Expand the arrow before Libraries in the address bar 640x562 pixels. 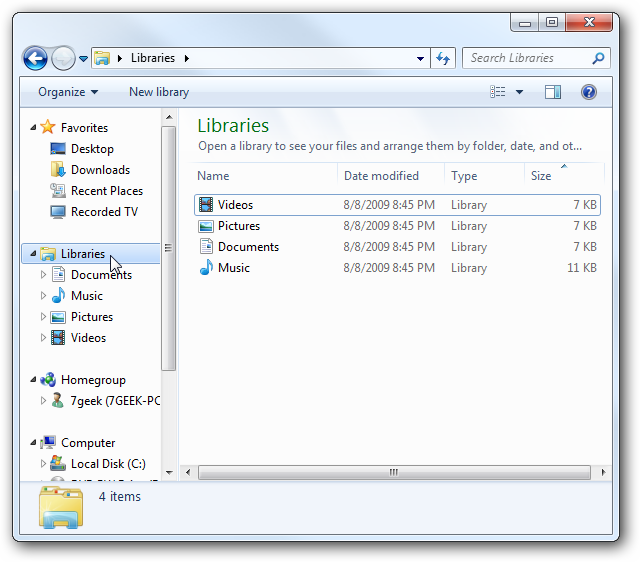pos(120,58)
